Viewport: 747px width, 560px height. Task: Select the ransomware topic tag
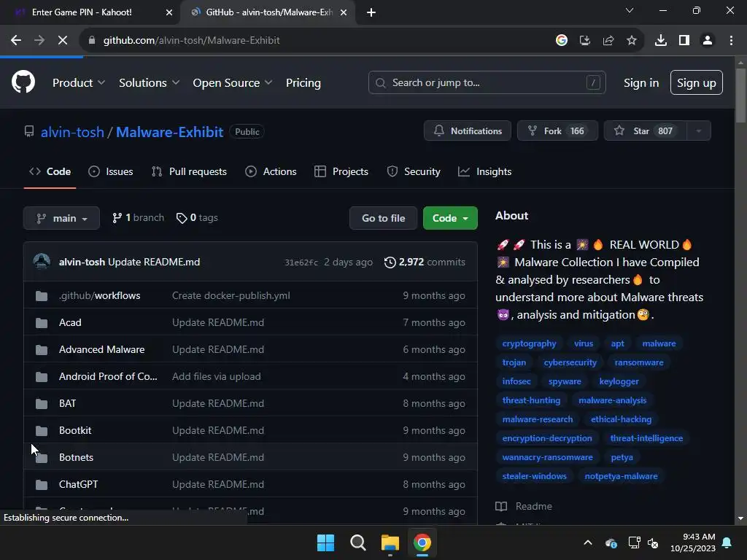pyautogui.click(x=639, y=362)
